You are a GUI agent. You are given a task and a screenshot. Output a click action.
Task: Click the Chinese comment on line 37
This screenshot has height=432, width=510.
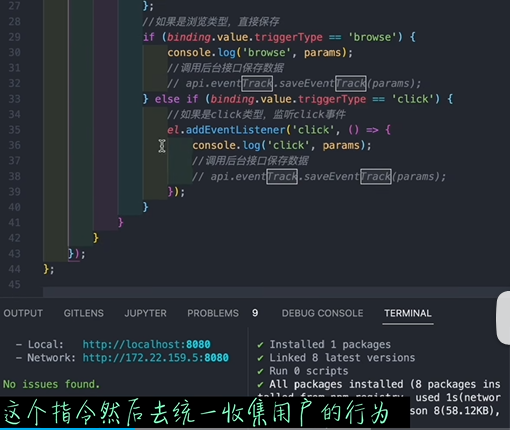[250, 161]
